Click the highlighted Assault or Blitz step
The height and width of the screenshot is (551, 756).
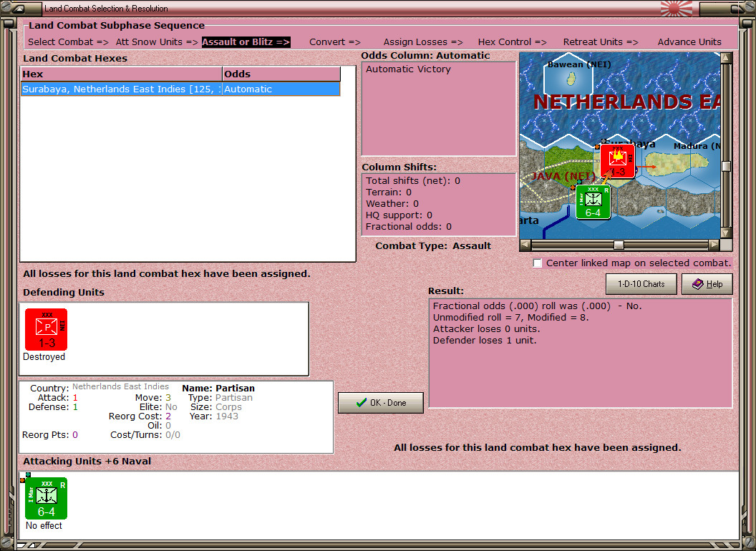click(246, 42)
